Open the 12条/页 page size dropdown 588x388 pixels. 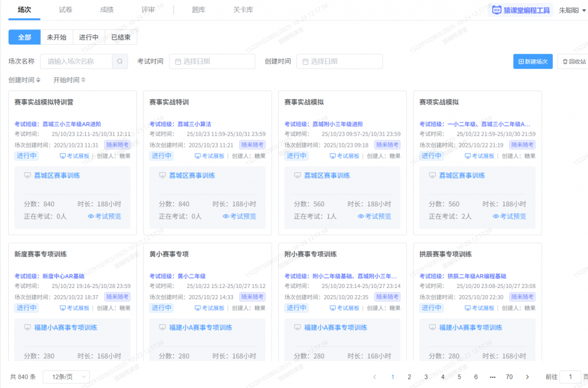66,377
